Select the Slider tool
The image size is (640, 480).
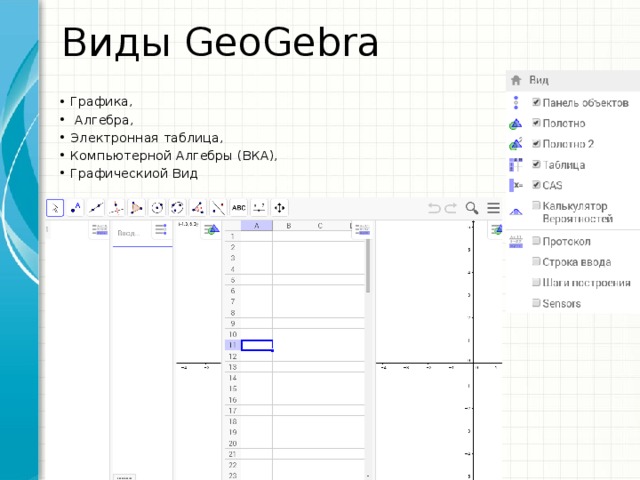[x=259, y=208]
